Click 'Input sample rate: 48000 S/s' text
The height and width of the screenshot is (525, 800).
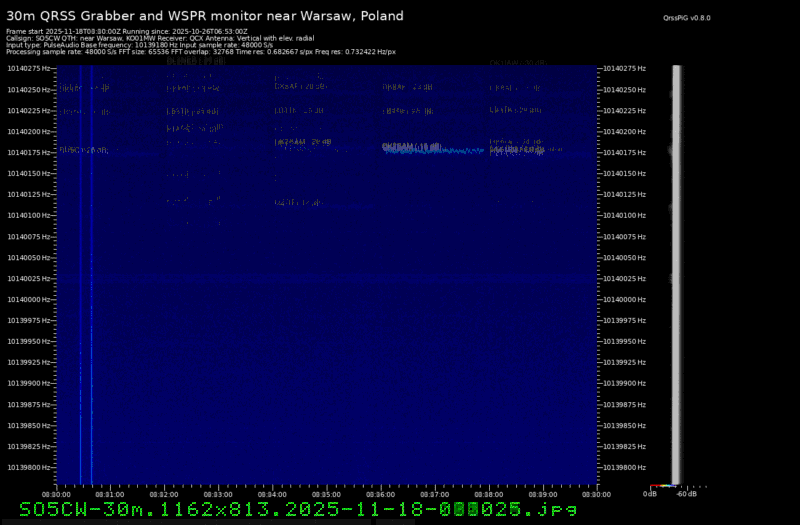pos(226,45)
